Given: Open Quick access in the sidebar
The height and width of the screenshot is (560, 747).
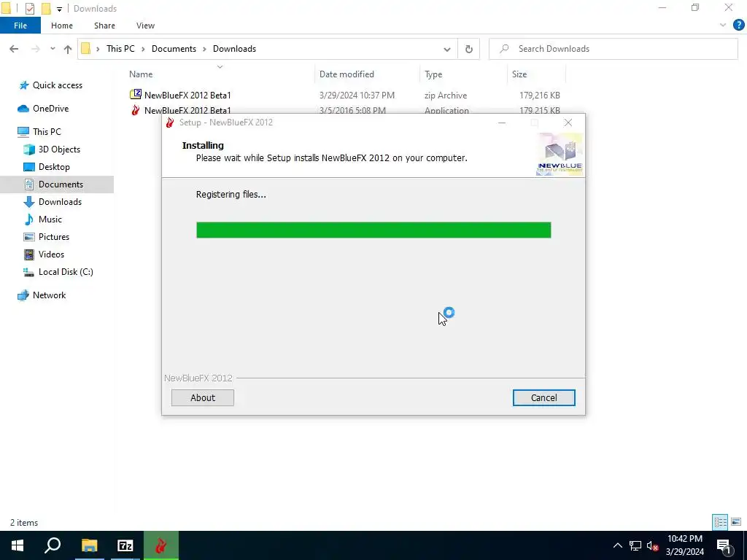Looking at the screenshot, I should coord(57,85).
